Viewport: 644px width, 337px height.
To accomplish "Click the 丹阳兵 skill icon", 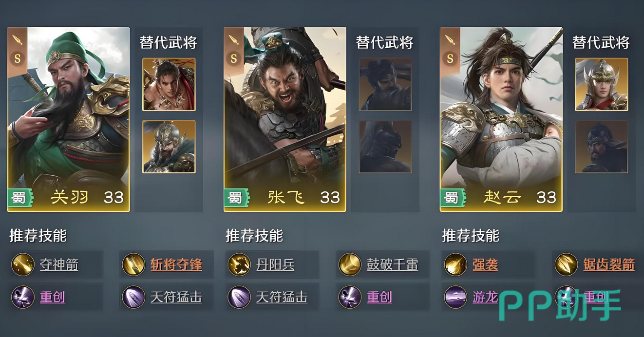I will [239, 264].
